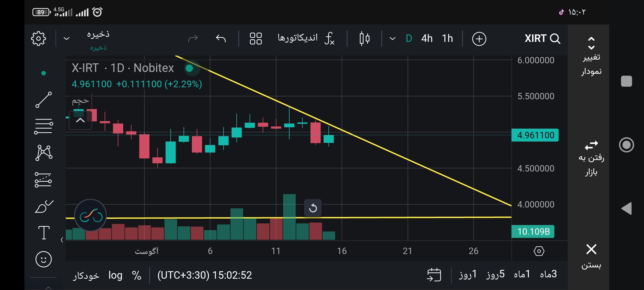The width and height of the screenshot is (644, 290).
Task: Tap the TikTok status bar notification icon
Action: click(561, 12)
